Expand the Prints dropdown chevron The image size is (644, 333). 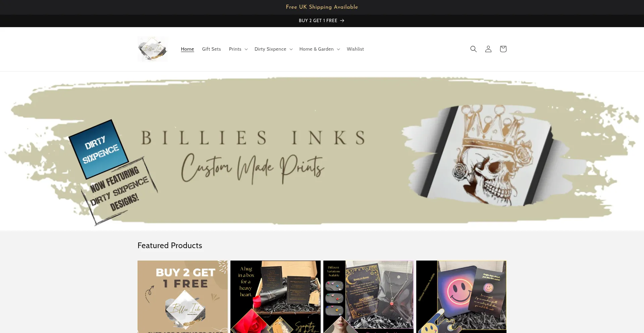pos(246,49)
